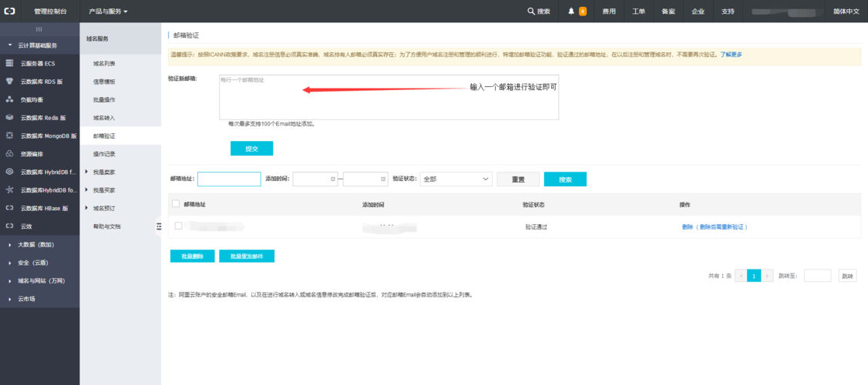Click the blurred account name in the header
Viewport: 868px width, 385px height.
coord(788,11)
